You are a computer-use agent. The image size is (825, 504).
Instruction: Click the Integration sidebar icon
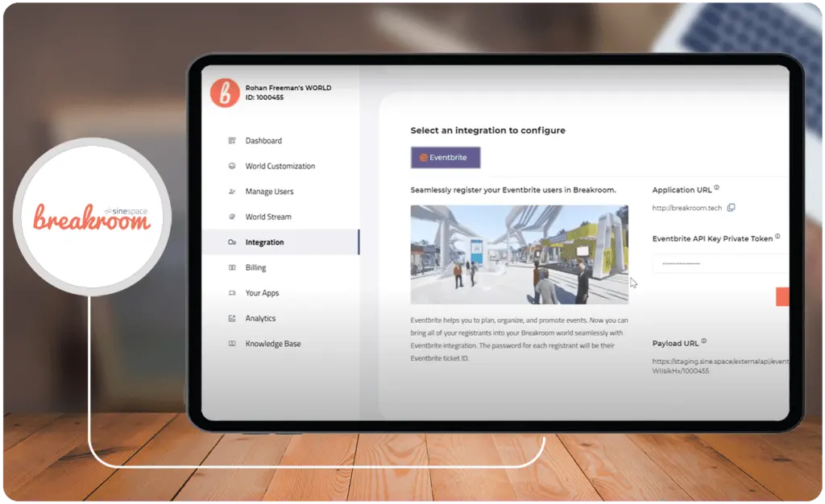point(232,242)
